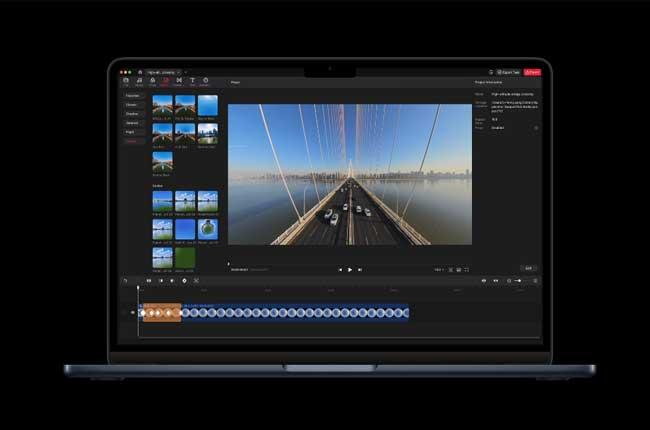This screenshot has height=430, width=650.
Task: Open the Music tab in top toolbar
Action: pos(138,81)
